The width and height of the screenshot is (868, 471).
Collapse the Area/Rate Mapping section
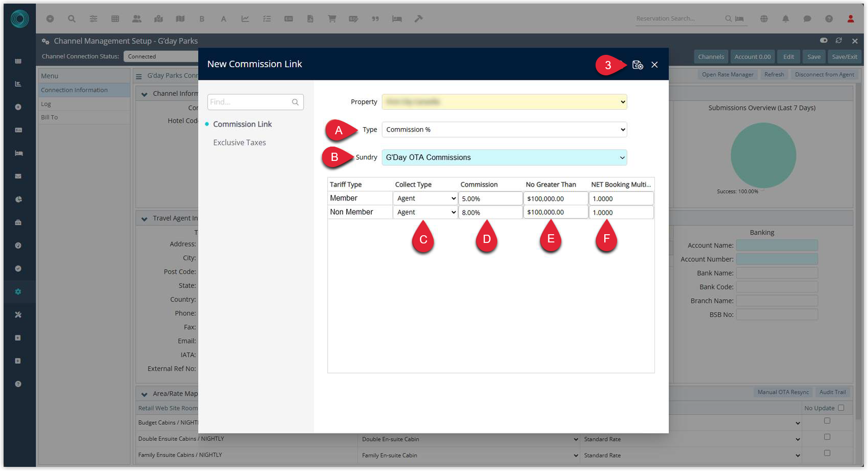tap(144, 394)
